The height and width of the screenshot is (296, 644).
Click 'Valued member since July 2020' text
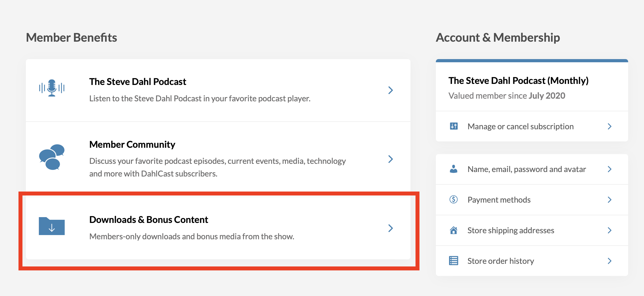[x=507, y=96]
